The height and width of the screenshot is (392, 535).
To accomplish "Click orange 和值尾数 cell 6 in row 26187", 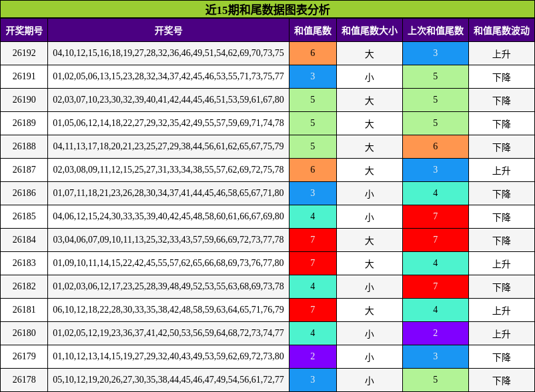I will 313,170.
